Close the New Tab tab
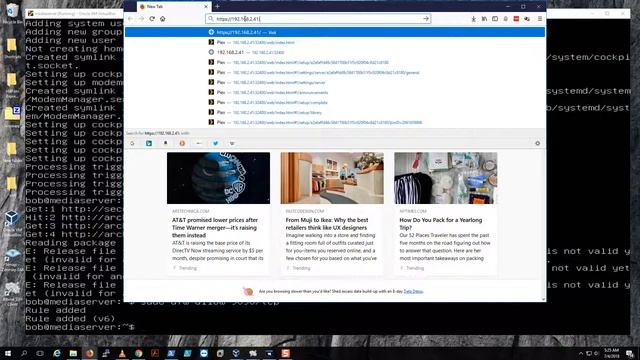This screenshot has height=360, width=640. [x=206, y=7]
